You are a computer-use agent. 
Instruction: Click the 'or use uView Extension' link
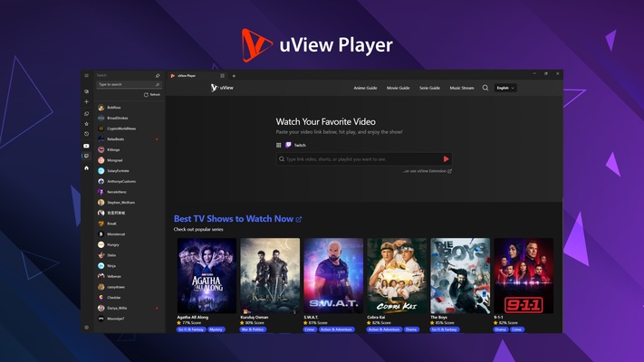[428, 171]
